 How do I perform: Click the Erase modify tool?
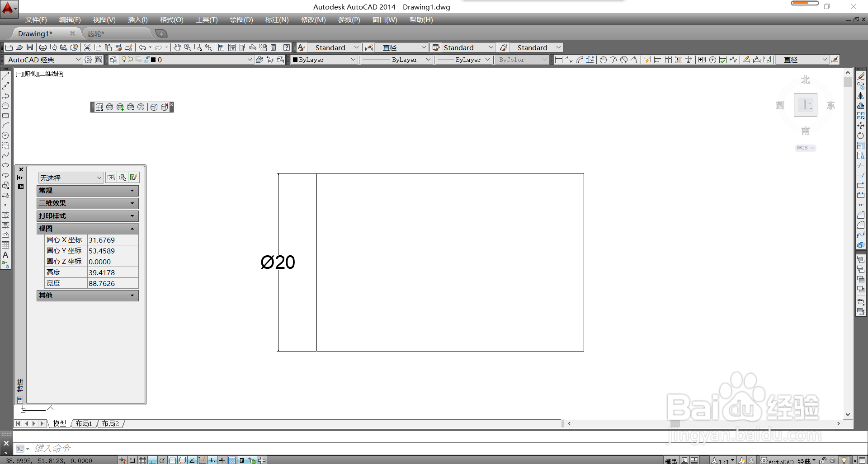coord(861,76)
